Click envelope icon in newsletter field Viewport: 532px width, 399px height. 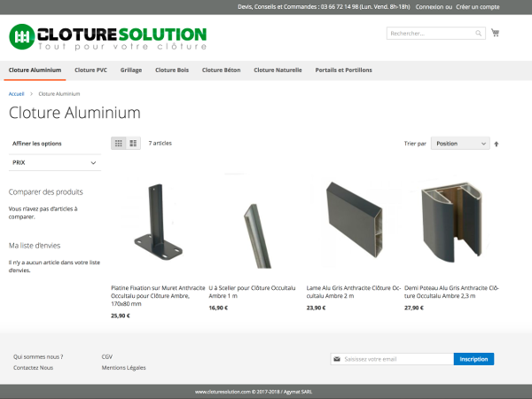point(337,359)
